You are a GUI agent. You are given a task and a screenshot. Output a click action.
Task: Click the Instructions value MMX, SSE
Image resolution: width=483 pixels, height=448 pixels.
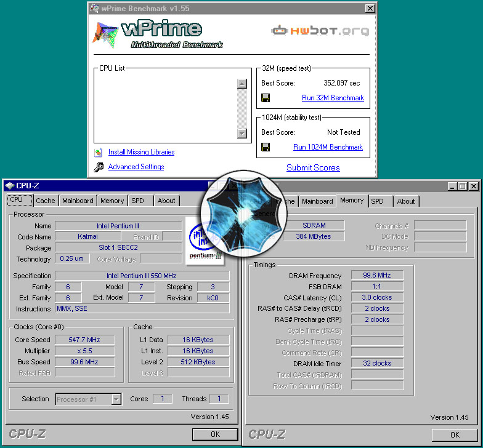(142, 309)
